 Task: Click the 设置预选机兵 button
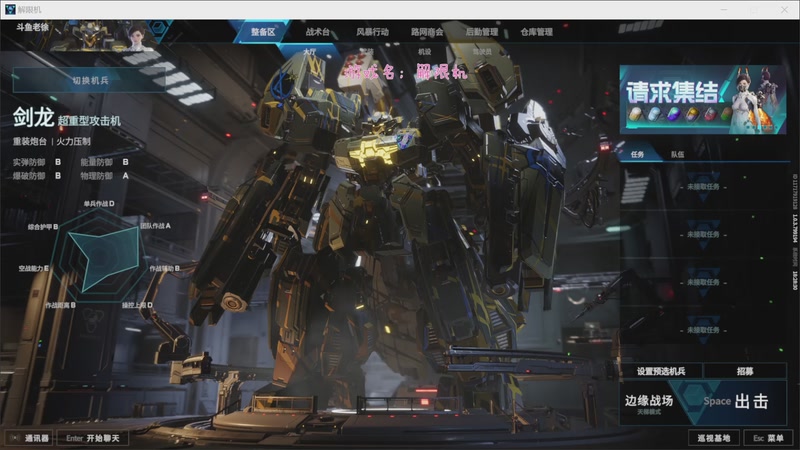661,371
